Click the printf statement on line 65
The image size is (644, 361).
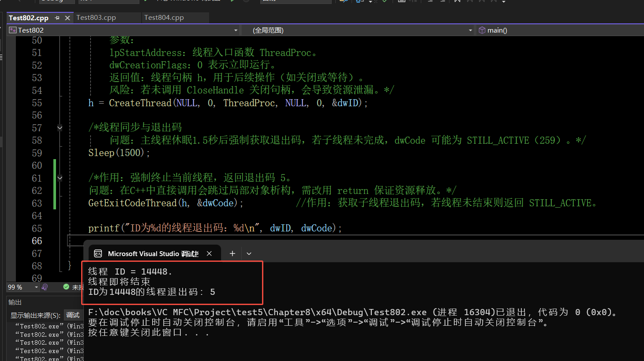click(x=215, y=228)
